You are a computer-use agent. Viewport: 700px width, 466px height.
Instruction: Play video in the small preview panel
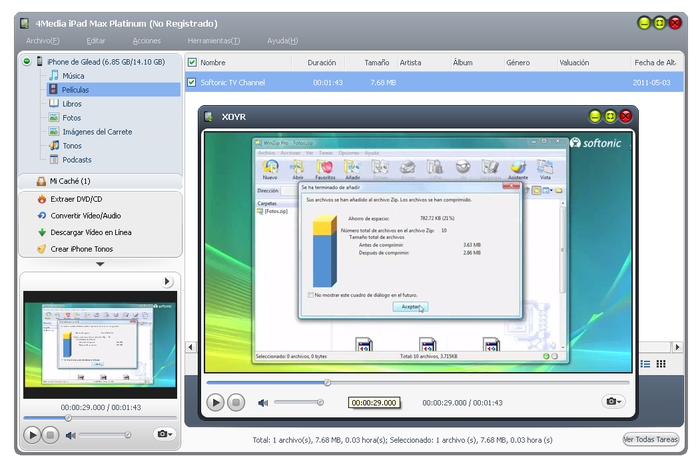click(32, 435)
